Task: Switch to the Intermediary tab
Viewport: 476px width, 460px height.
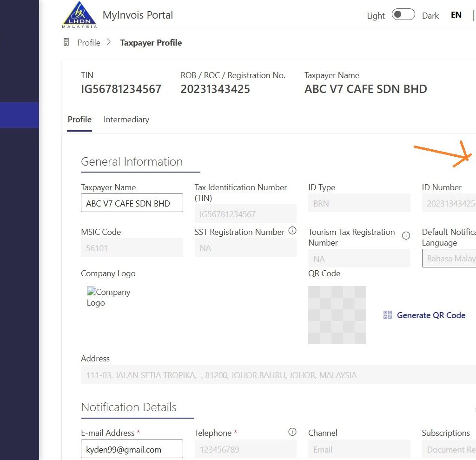Action: click(126, 120)
